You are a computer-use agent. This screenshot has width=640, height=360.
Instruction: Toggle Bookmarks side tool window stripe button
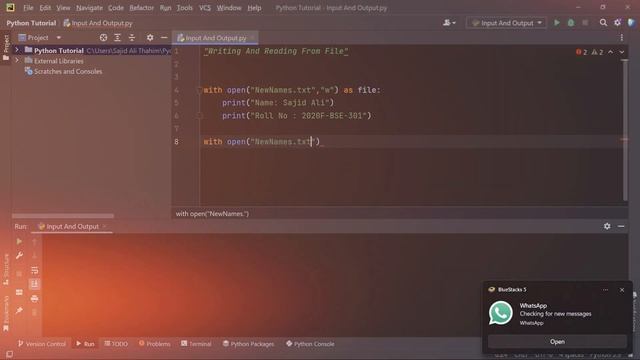[6, 313]
